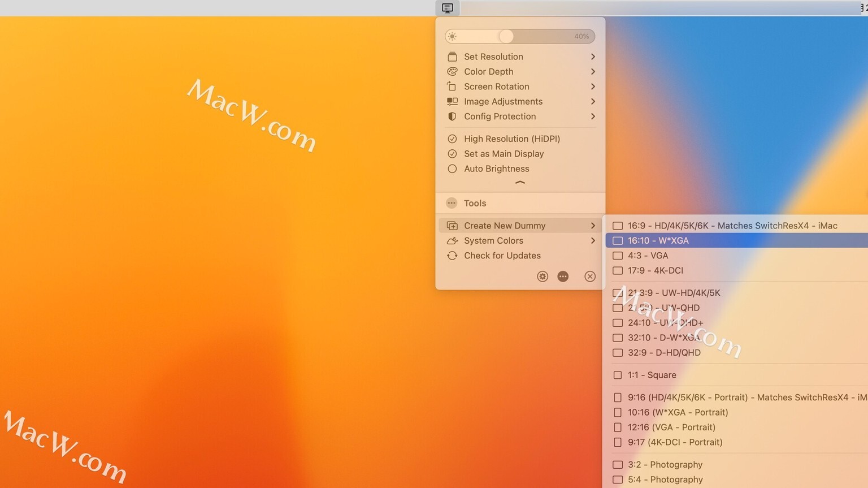Click the Image Adjustments icon
Image resolution: width=868 pixels, height=488 pixels.
[452, 101]
